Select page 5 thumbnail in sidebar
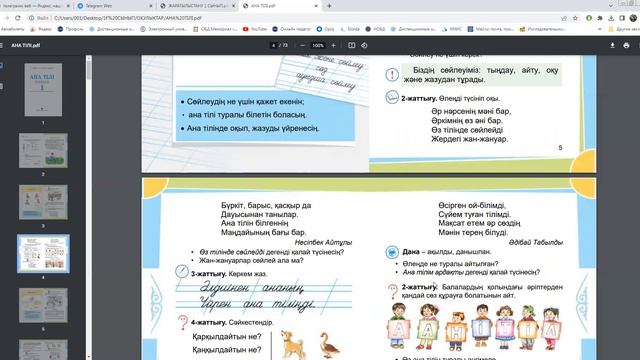Viewport: 640px width, 360px height. 43,305
